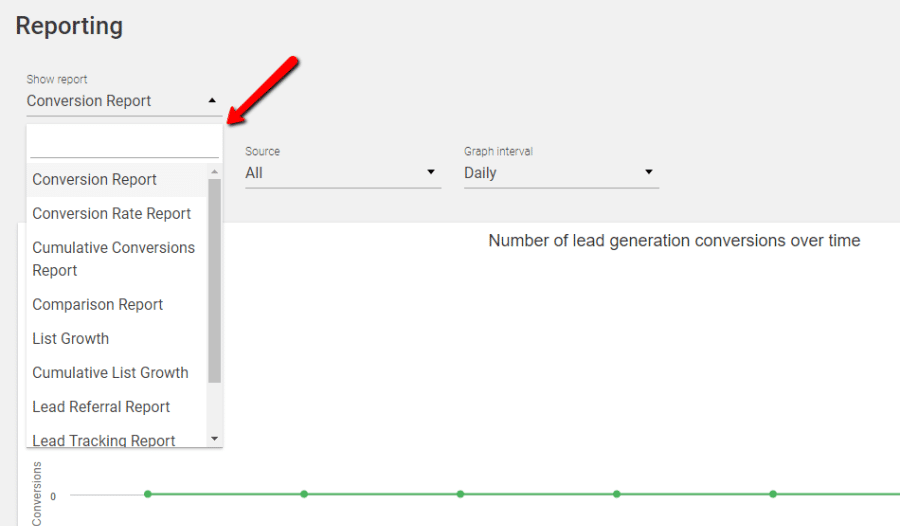This screenshot has width=900, height=526.
Task: Select Conversion Report option in list
Action: point(117,180)
